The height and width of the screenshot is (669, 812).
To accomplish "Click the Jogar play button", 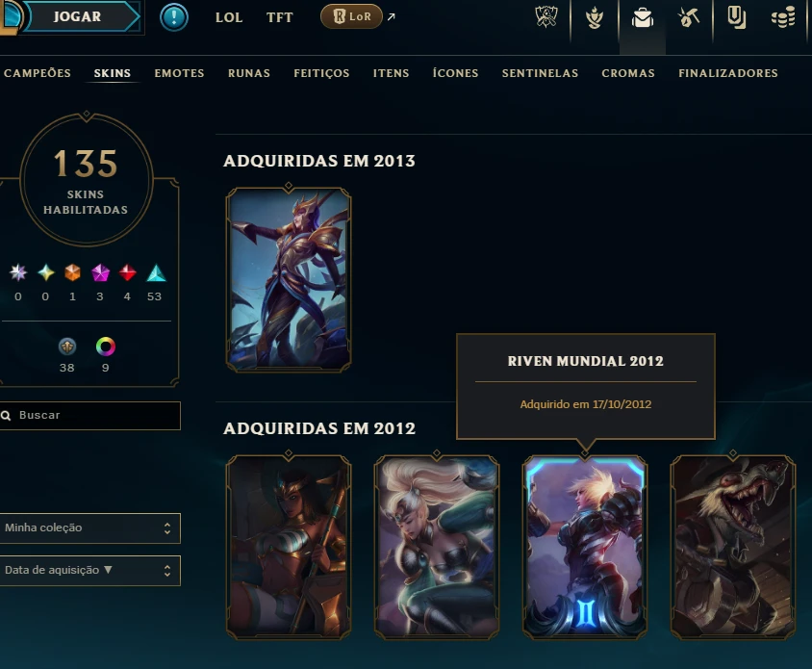I will (78, 16).
